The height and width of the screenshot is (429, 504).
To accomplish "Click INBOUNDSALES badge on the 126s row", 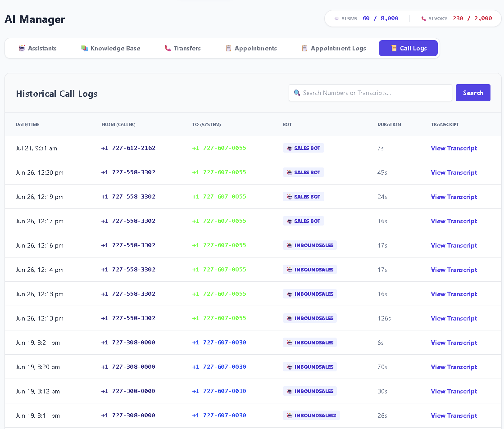I will click(310, 318).
